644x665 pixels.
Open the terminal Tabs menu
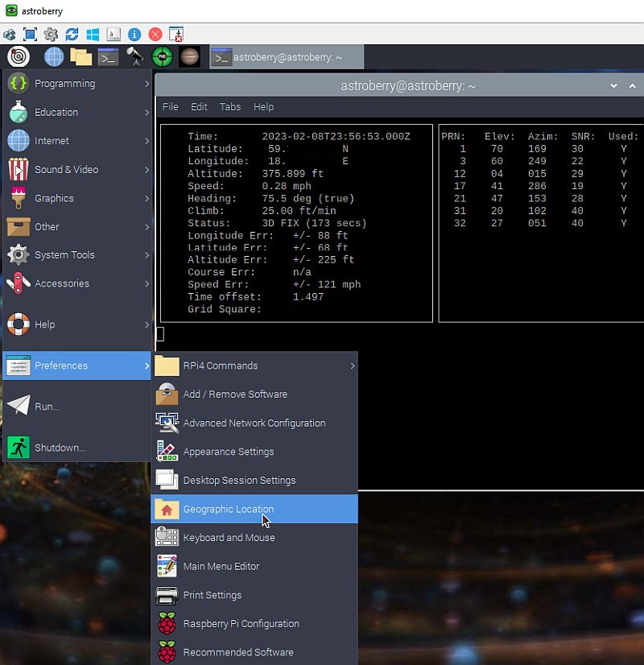tap(230, 107)
